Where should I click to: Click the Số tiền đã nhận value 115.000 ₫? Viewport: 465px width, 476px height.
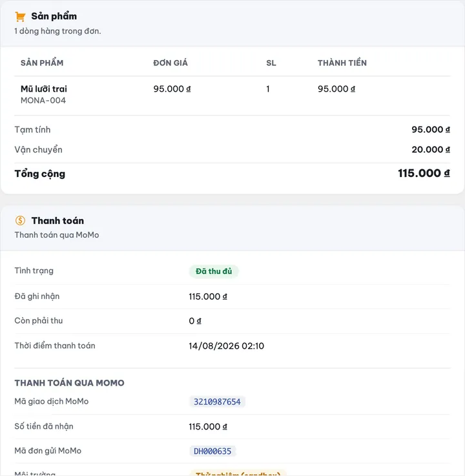tap(208, 426)
